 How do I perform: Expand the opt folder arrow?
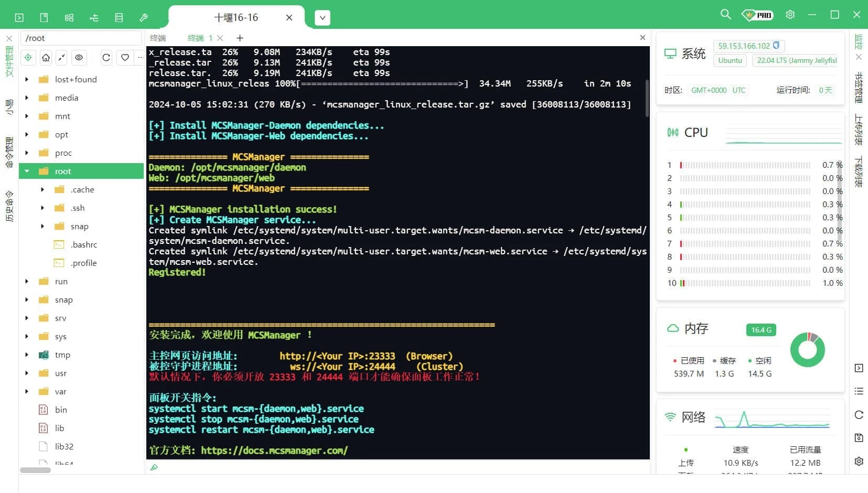click(27, 134)
